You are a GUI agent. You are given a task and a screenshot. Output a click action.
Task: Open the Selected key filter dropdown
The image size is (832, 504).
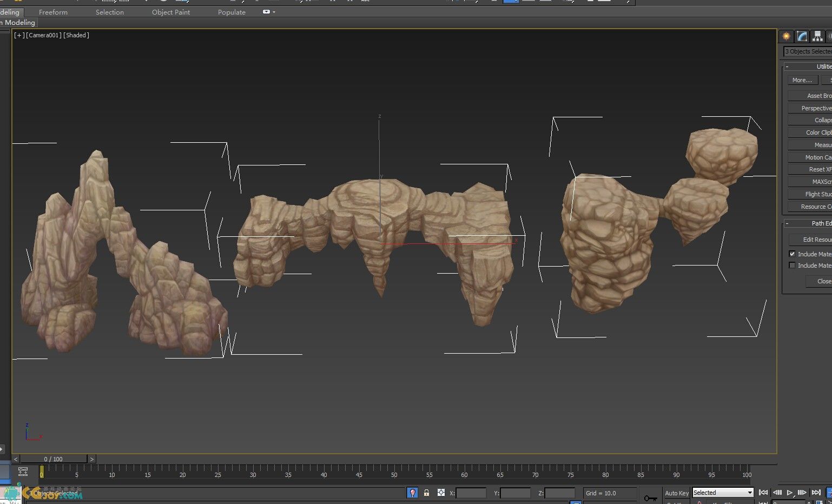point(723,493)
